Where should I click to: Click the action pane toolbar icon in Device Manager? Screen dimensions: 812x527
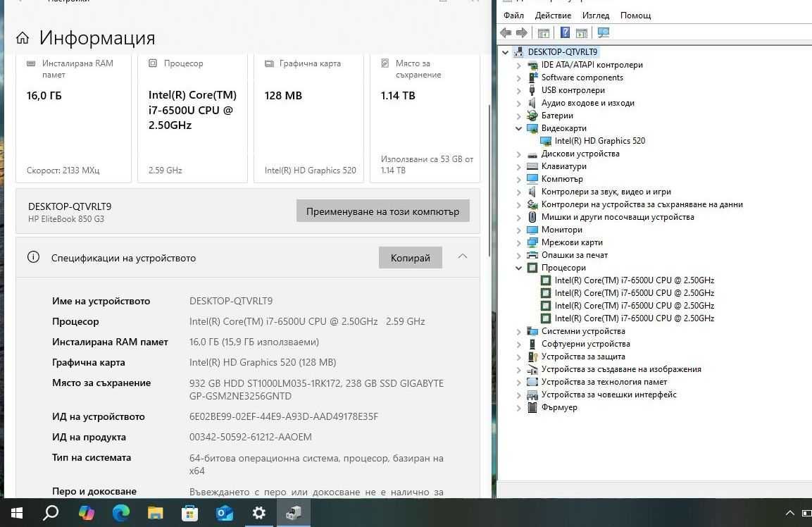click(582, 32)
